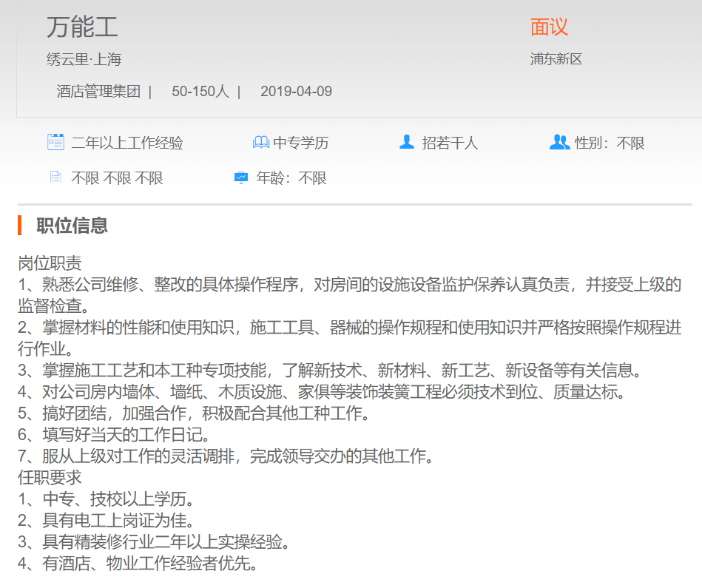
Task: Click the two-person gender icon
Action: coord(559,142)
